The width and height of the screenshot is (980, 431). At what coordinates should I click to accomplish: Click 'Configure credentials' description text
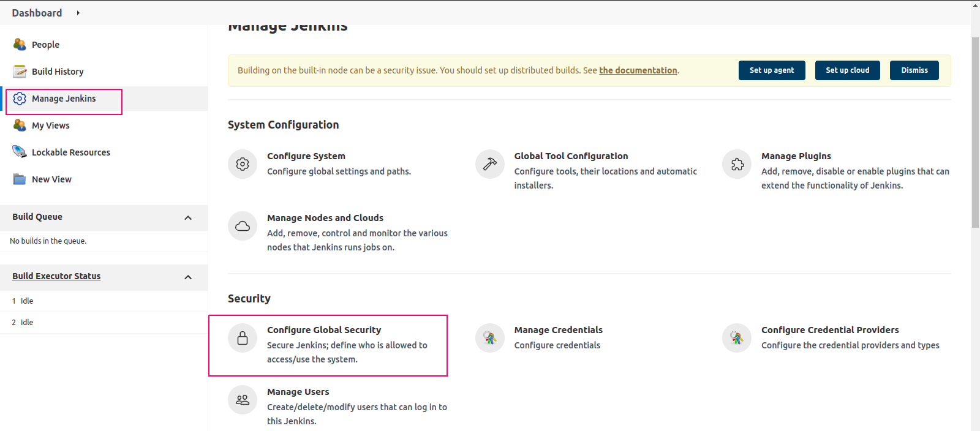(557, 345)
